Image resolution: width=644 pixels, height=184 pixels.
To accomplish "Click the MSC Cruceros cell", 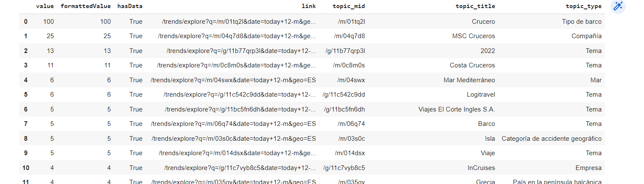I will [474, 36].
